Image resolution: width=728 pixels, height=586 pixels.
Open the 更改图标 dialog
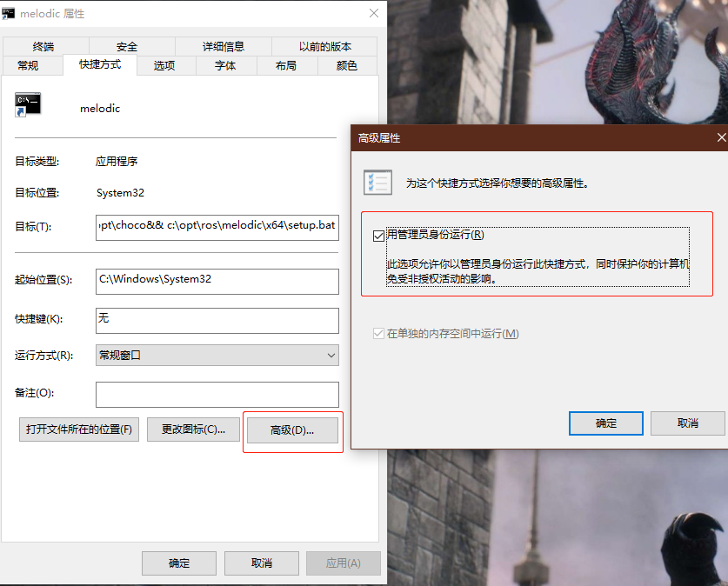click(x=193, y=430)
